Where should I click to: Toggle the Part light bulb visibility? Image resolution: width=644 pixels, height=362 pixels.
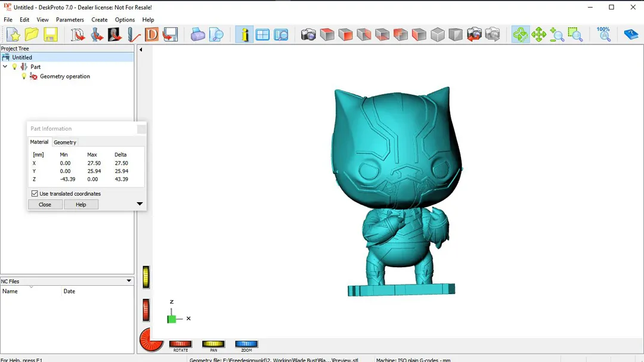pyautogui.click(x=14, y=67)
